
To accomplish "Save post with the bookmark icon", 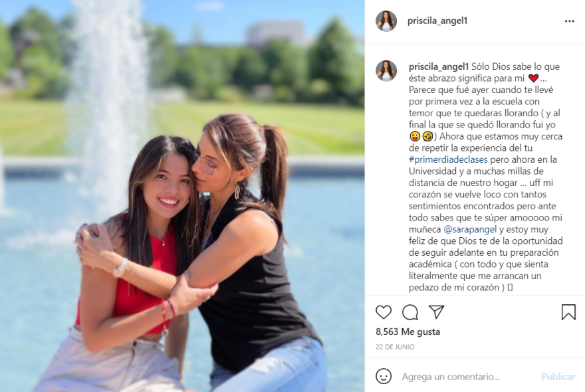I will tap(568, 312).
